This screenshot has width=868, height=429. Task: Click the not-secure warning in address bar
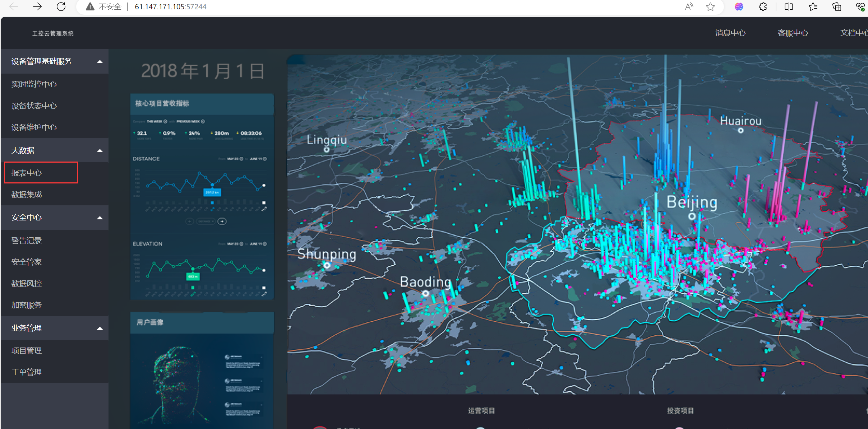[x=104, y=6]
